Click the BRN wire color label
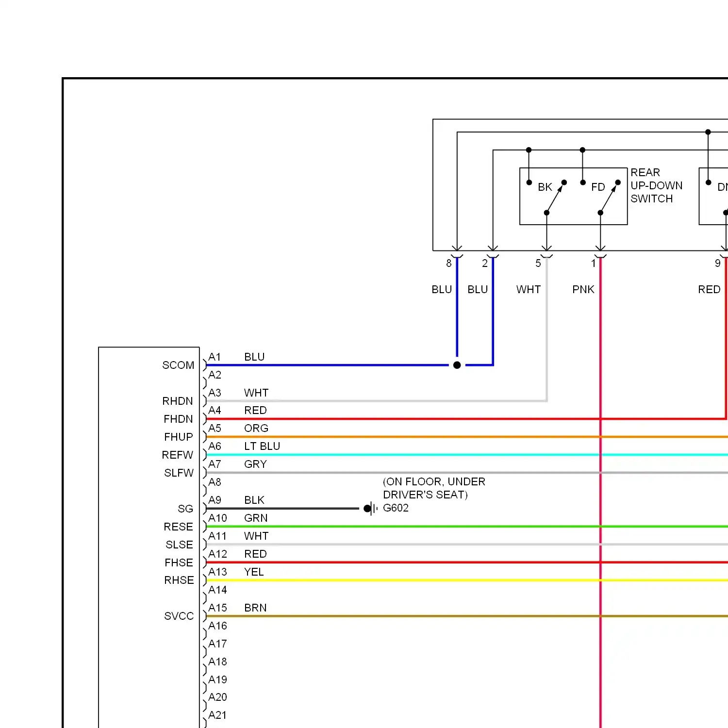This screenshot has width=728, height=728. click(255, 608)
